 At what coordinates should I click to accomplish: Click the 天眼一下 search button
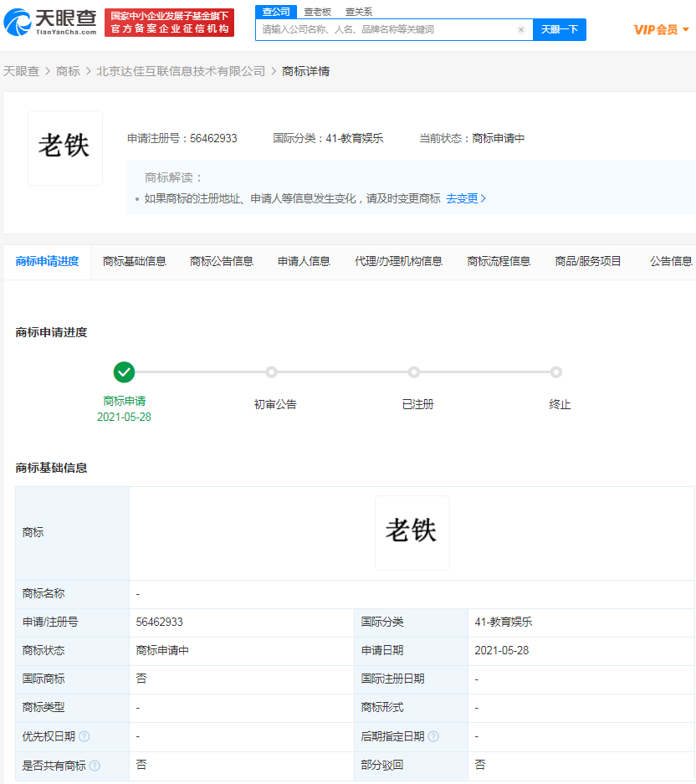(x=559, y=28)
